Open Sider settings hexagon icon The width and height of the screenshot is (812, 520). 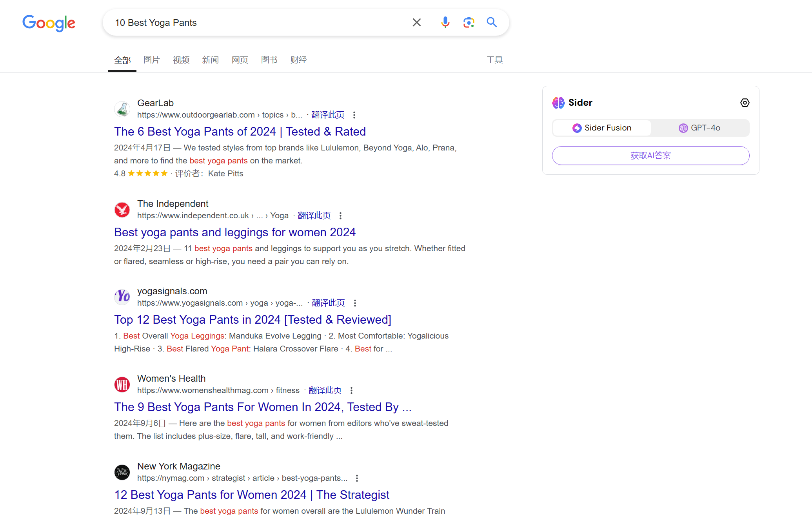[745, 103]
